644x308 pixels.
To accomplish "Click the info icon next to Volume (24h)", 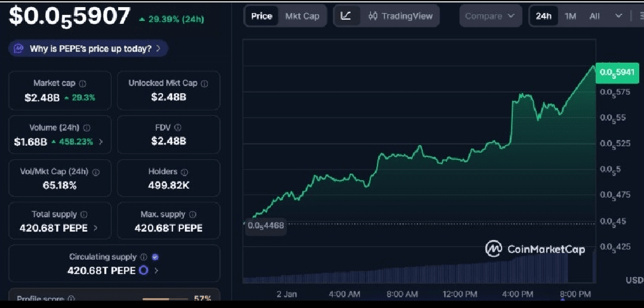I will [x=87, y=128].
